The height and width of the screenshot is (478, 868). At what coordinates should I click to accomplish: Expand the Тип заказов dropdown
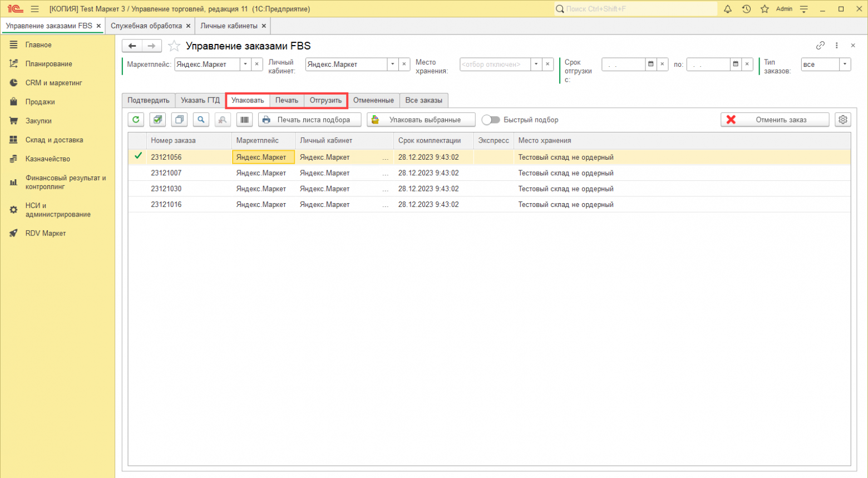pos(845,64)
